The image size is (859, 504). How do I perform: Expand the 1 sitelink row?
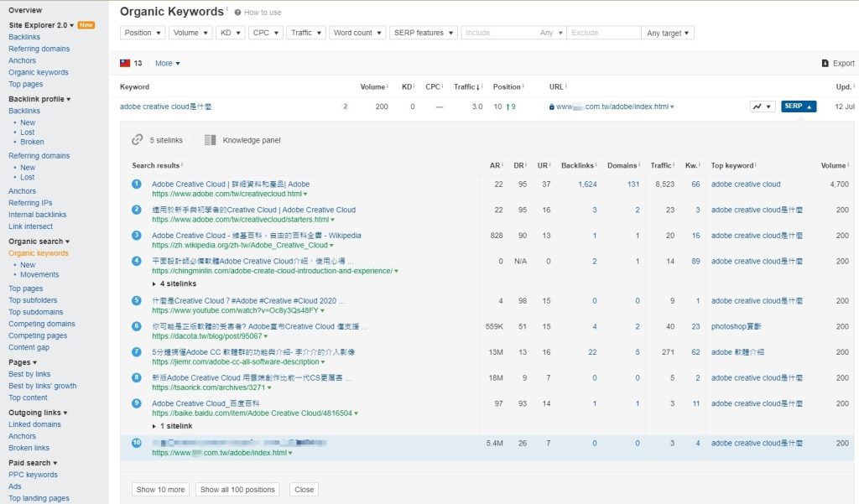pos(172,426)
